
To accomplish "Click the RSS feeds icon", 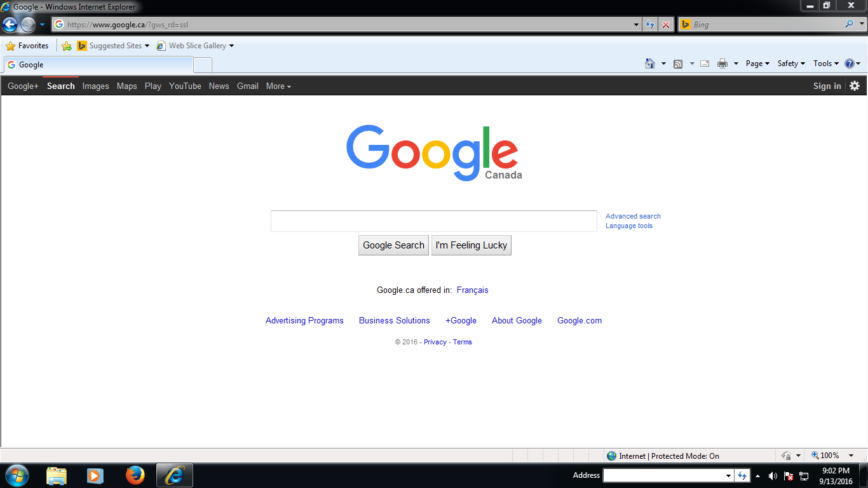I will pos(678,64).
